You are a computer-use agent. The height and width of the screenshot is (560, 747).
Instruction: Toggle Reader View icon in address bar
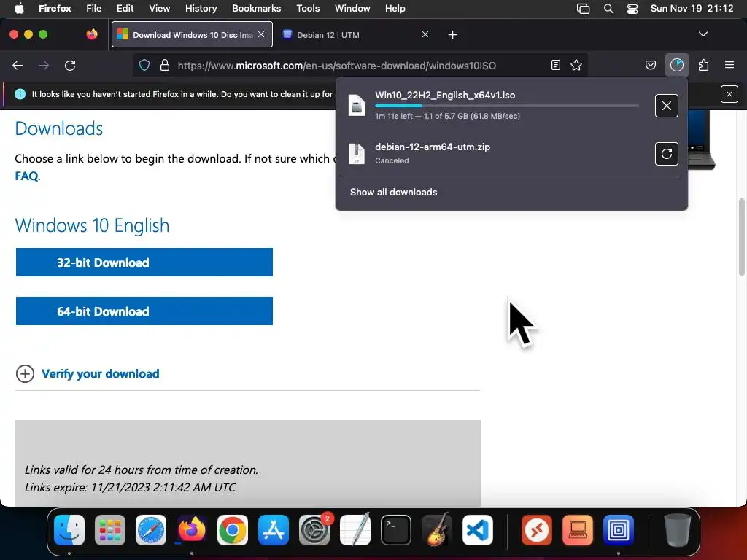[555, 65]
